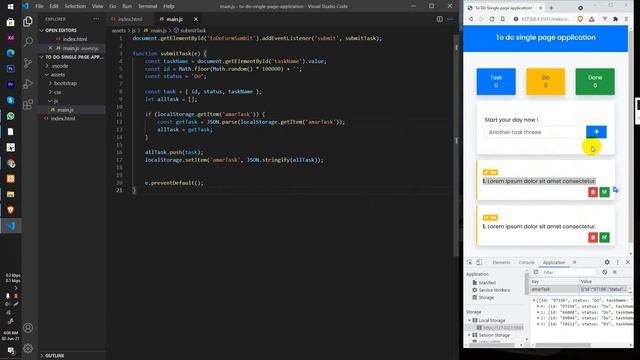640x360 pixels.
Task: Open the Run and Debug view
Action: click(x=28, y=84)
